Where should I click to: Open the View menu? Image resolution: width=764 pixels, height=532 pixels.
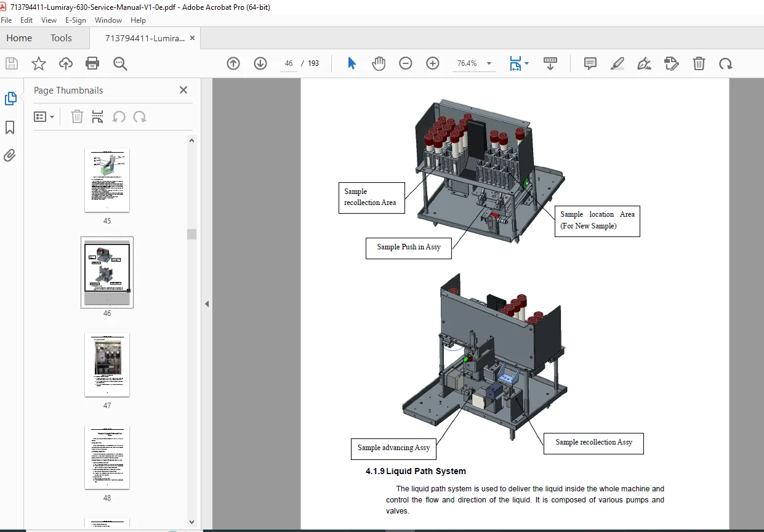[x=49, y=20]
